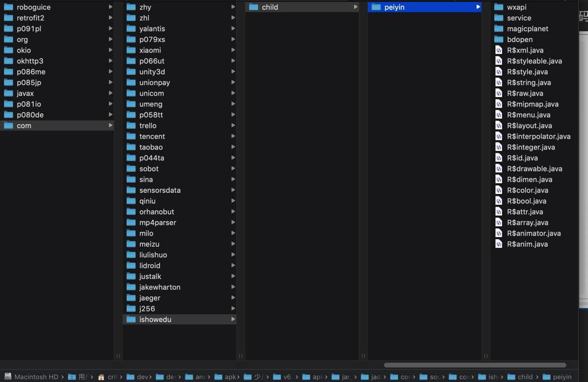Click the ishowedu folder icon

coord(131,319)
